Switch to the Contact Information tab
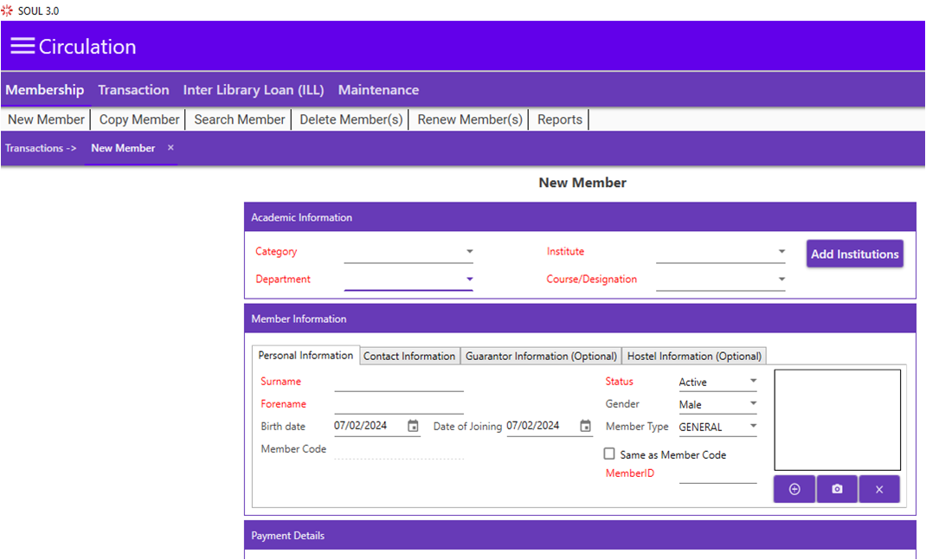This screenshot has width=926, height=560. pos(409,357)
